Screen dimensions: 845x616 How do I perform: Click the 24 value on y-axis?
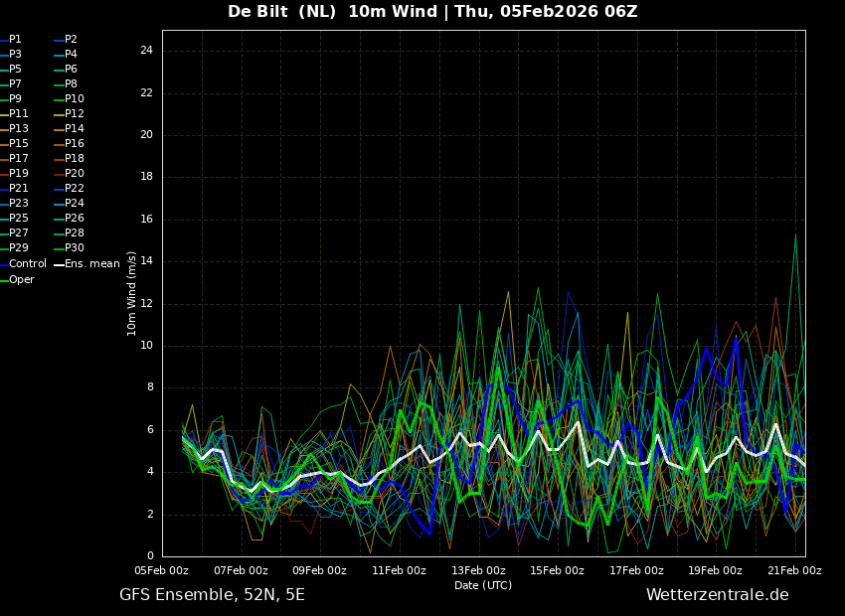[146, 51]
